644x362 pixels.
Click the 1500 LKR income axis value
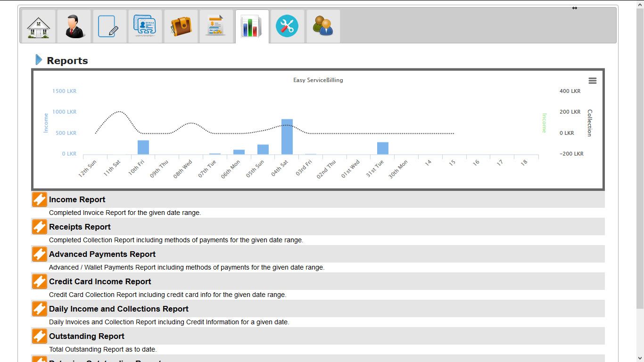pos(64,91)
